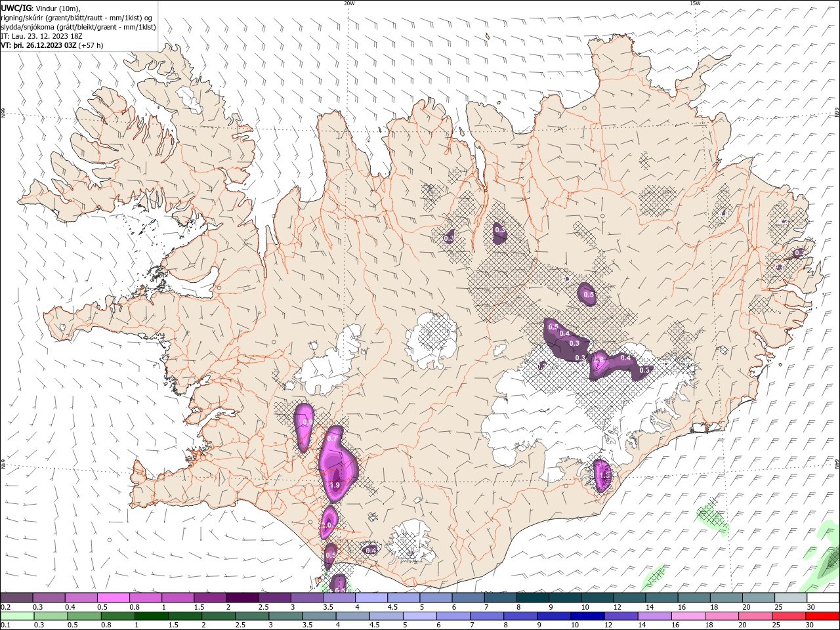This screenshot has height=630, width=840.
Task: Click the darkest green swatch in bottom legend
Action: tap(151, 616)
